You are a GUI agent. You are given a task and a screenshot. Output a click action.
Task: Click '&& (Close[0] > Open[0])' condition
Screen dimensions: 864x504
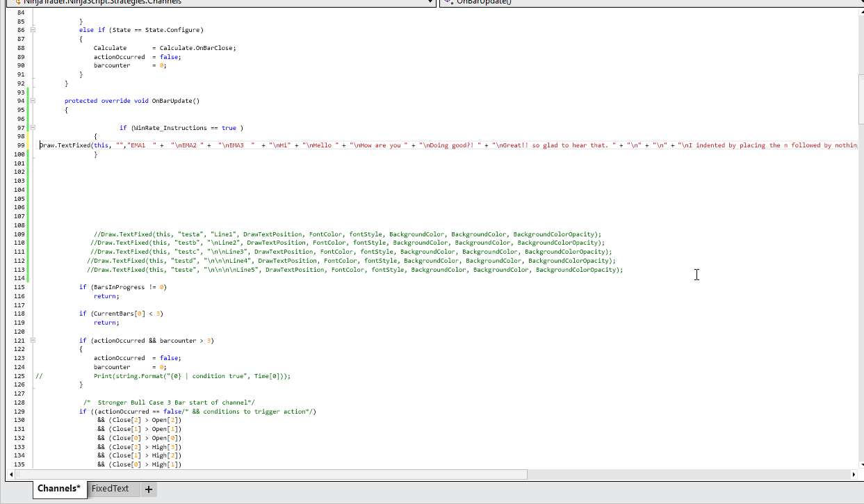pyautogui.click(x=139, y=438)
